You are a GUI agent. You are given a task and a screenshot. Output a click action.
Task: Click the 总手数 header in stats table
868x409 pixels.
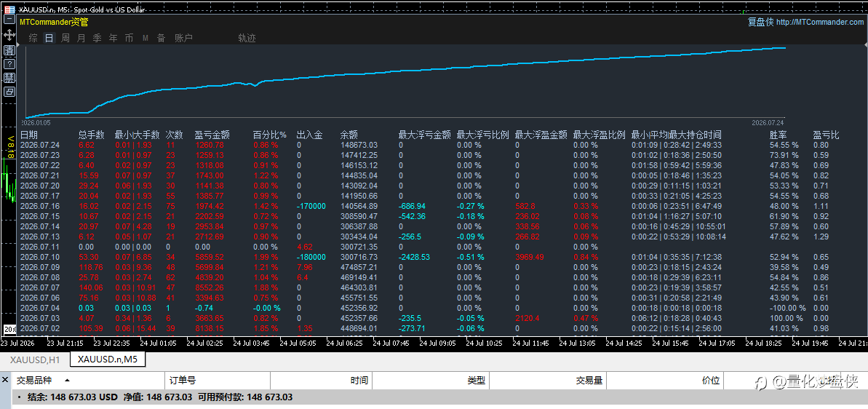tap(92, 135)
